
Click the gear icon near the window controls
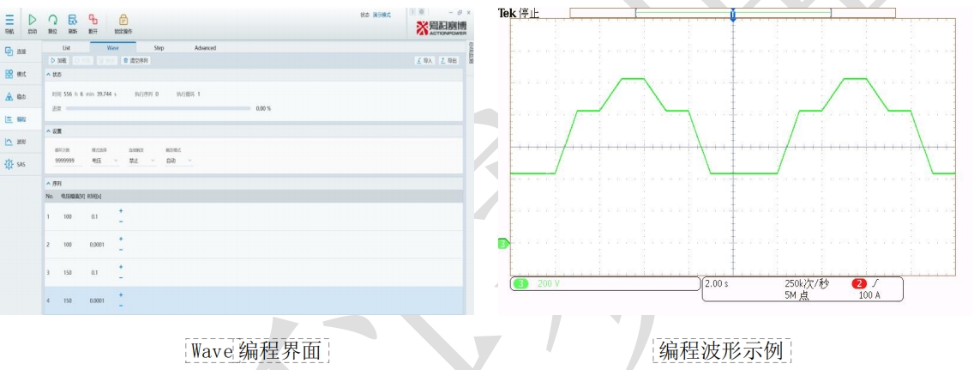coord(421,12)
